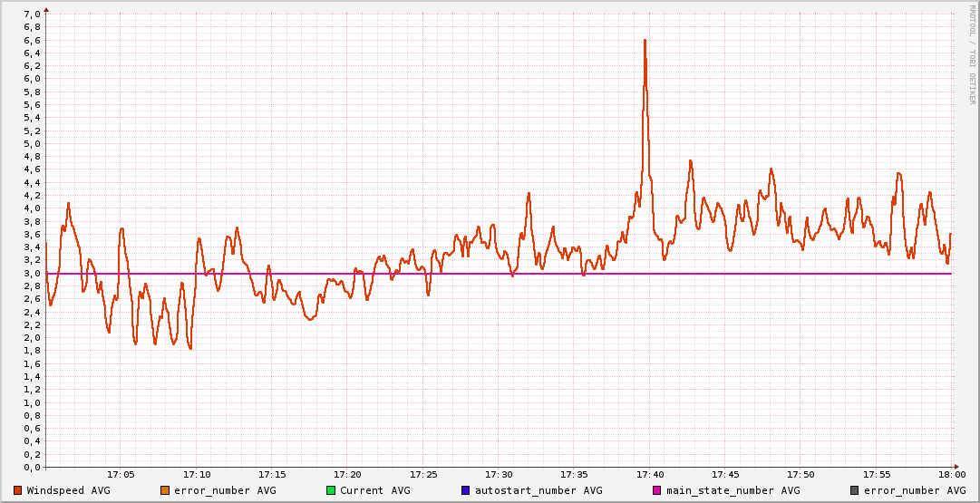980x503 pixels.
Task: Click the 0,0 label at the y-axis bottom
Action: [32, 468]
